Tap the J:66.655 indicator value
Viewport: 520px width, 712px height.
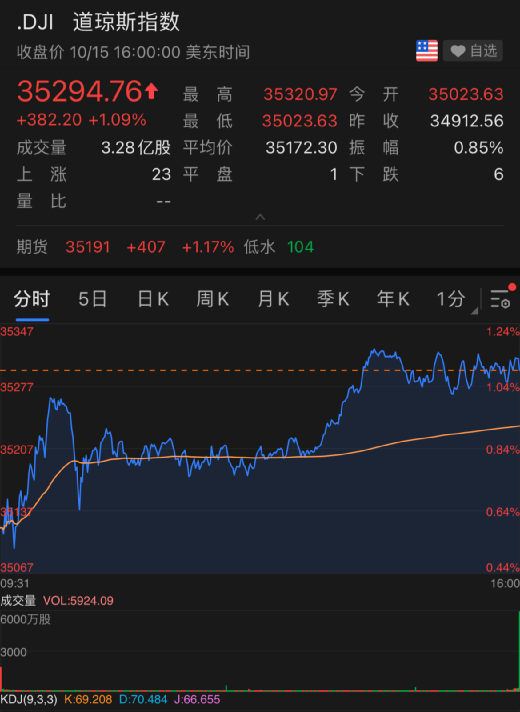197,699
